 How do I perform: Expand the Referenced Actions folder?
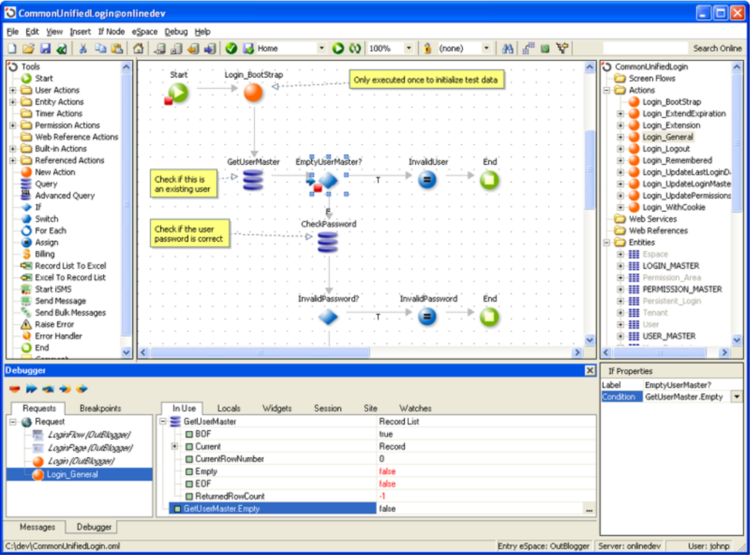13,160
